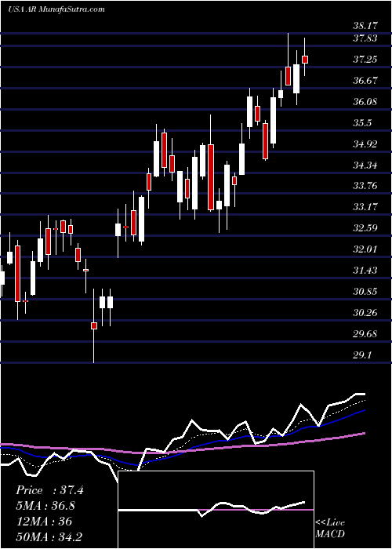Click the Price : 37.4 readout
The height and width of the screenshot is (549, 392).
49,490
